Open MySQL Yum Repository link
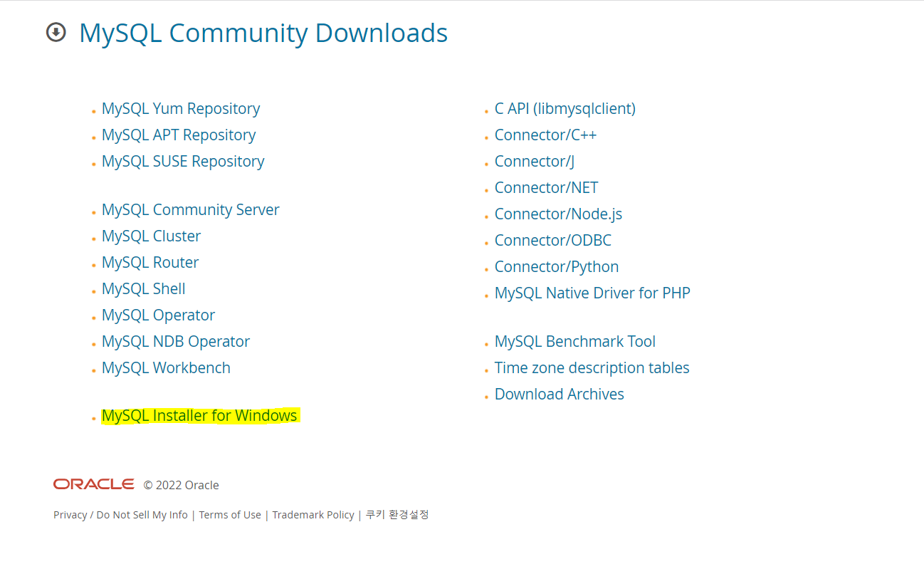Screen dimensions: 924x564 [x=181, y=109]
